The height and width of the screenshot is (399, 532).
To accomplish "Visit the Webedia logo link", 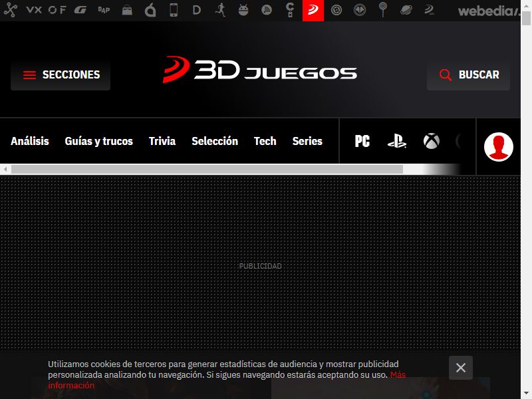I will 489,11.
